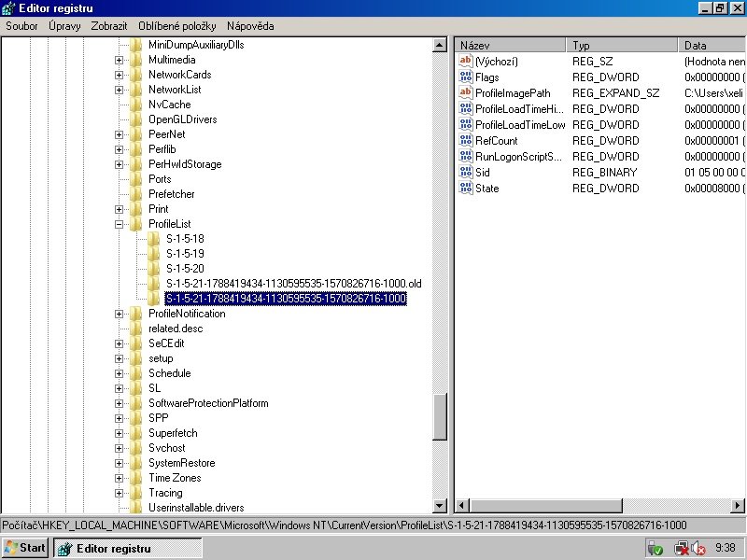Screen dimensions: 747x560
Task: Sort values by the Název column header
Action: [511, 45]
